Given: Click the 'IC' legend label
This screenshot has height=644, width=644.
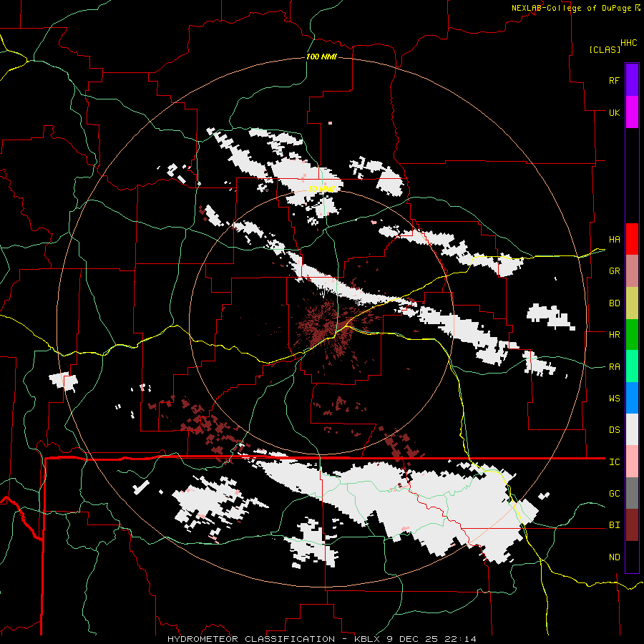Looking at the screenshot, I should click(x=614, y=462).
